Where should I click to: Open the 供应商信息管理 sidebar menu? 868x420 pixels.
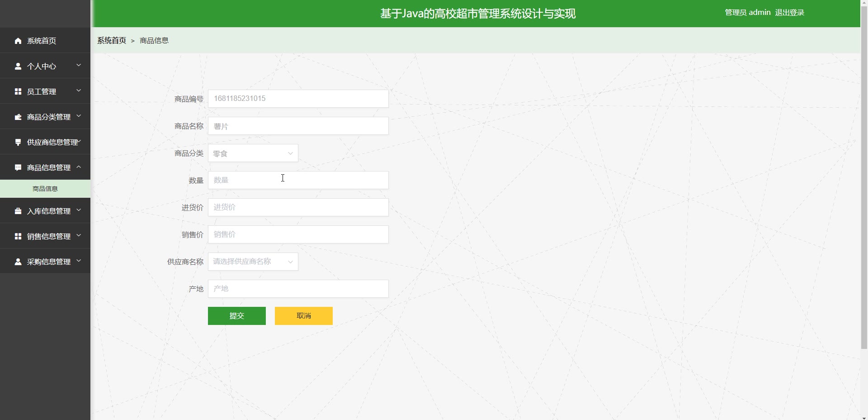coord(45,142)
